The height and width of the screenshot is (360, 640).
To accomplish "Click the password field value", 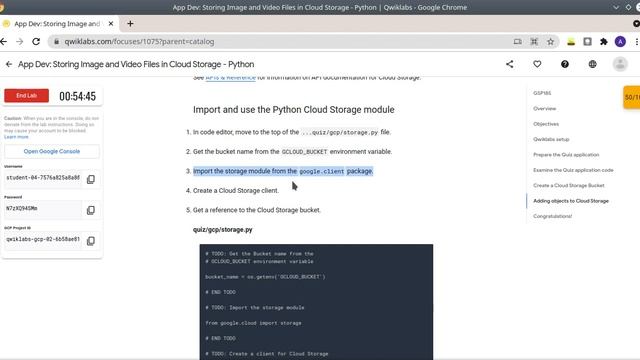I will point(43,209).
